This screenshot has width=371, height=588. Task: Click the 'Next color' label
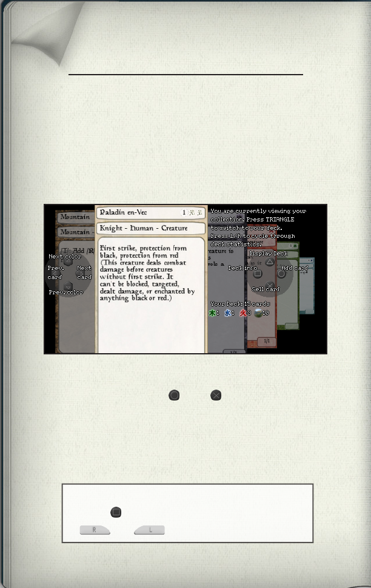point(65,257)
